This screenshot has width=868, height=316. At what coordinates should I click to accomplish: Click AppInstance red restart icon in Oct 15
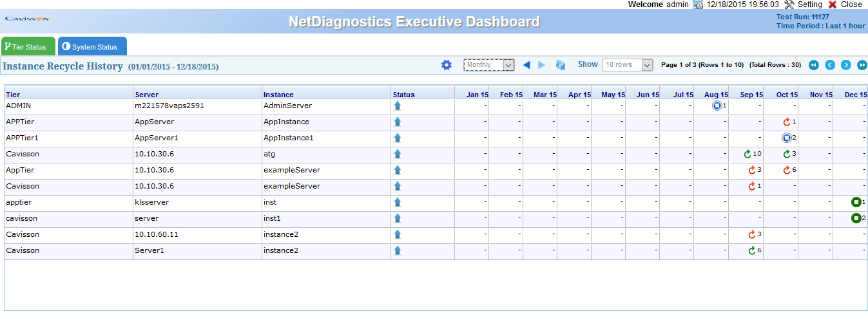[x=786, y=122]
